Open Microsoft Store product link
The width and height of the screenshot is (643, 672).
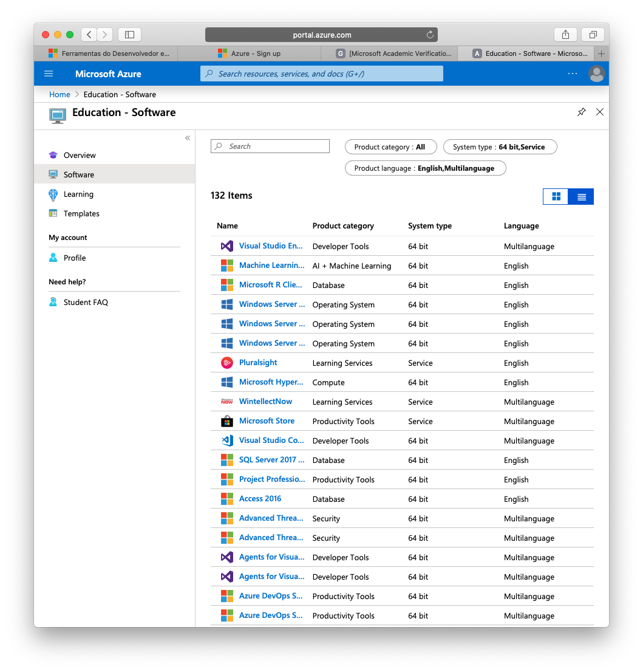point(267,421)
